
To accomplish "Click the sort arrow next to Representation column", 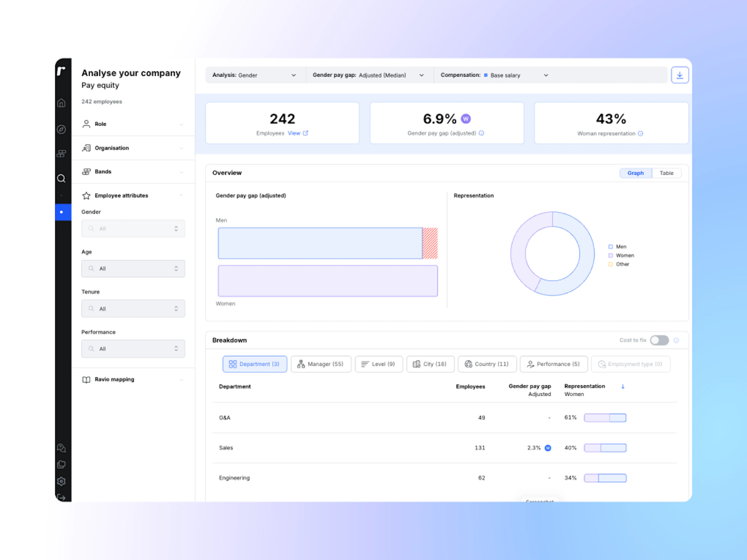I will point(623,387).
